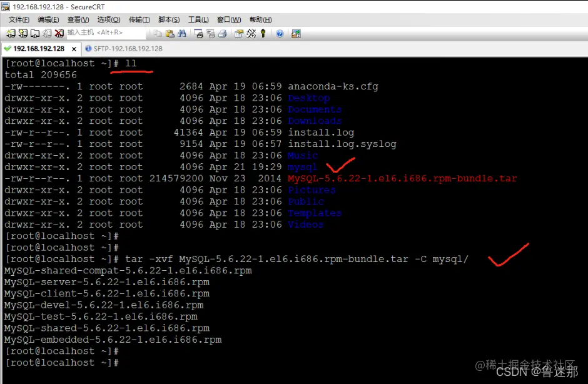588x384 pixels.
Task: Open Global Options tools icon
Action: point(251,33)
